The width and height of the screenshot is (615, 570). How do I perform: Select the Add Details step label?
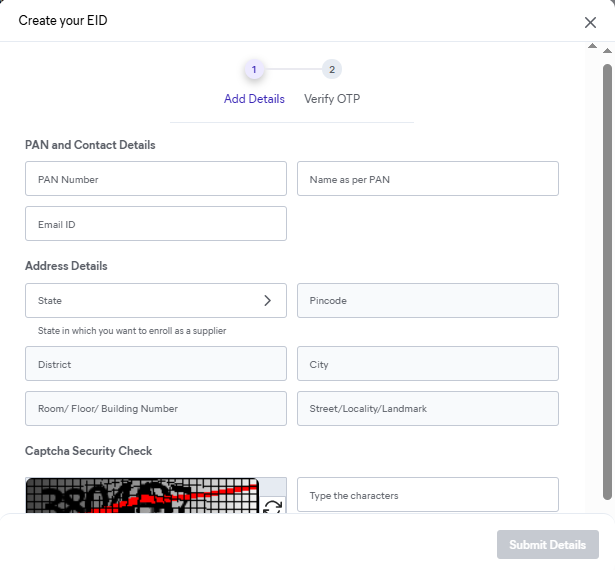pyautogui.click(x=254, y=99)
